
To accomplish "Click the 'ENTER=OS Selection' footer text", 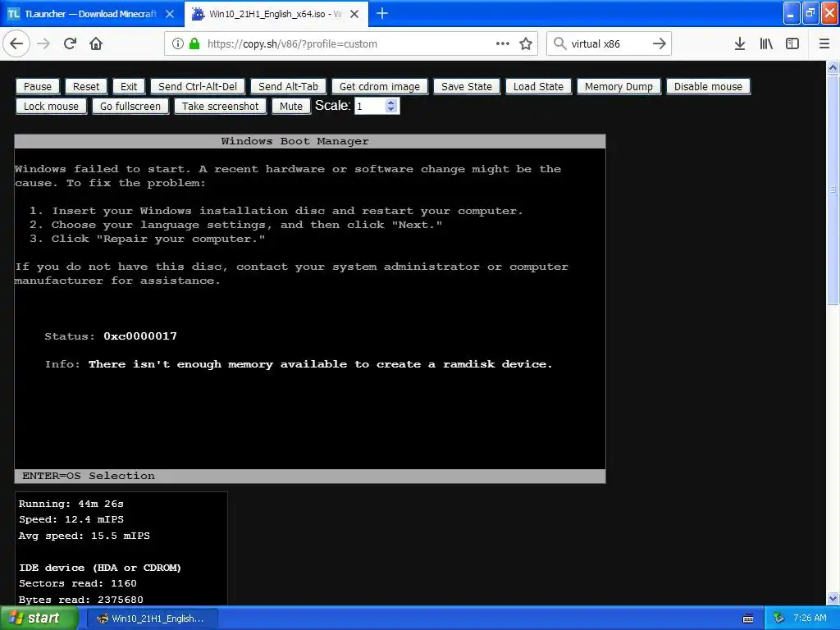I will (x=89, y=476).
